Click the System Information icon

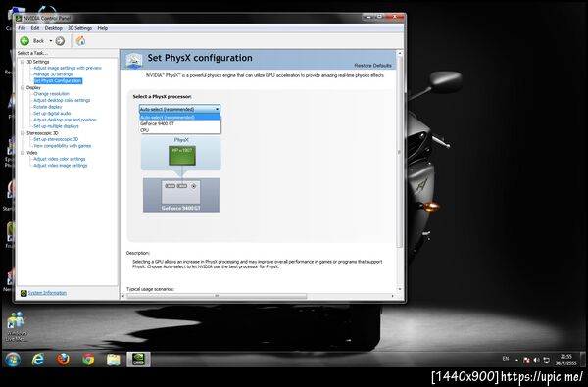(24, 293)
